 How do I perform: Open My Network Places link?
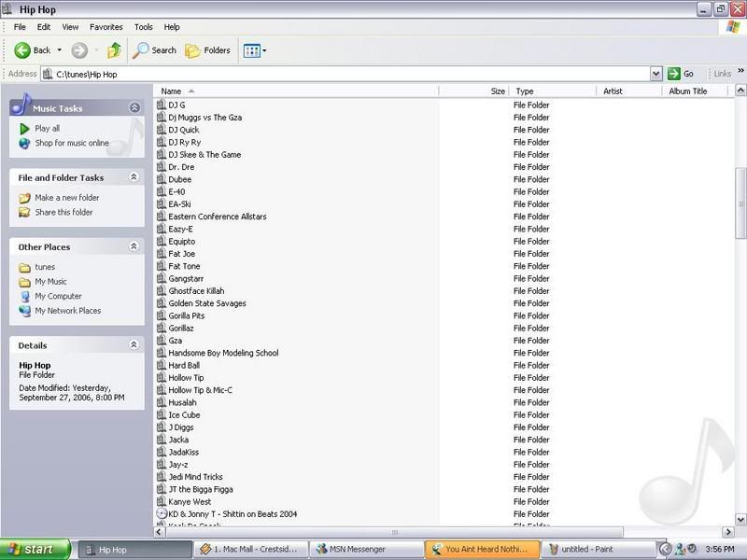pyautogui.click(x=67, y=311)
